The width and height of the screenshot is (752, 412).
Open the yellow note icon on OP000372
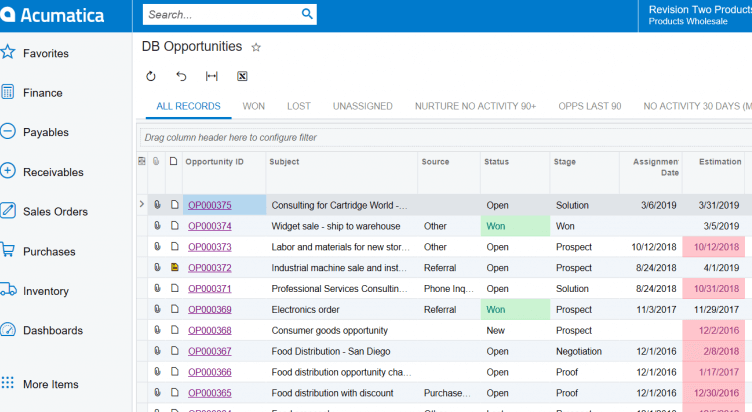click(x=175, y=267)
